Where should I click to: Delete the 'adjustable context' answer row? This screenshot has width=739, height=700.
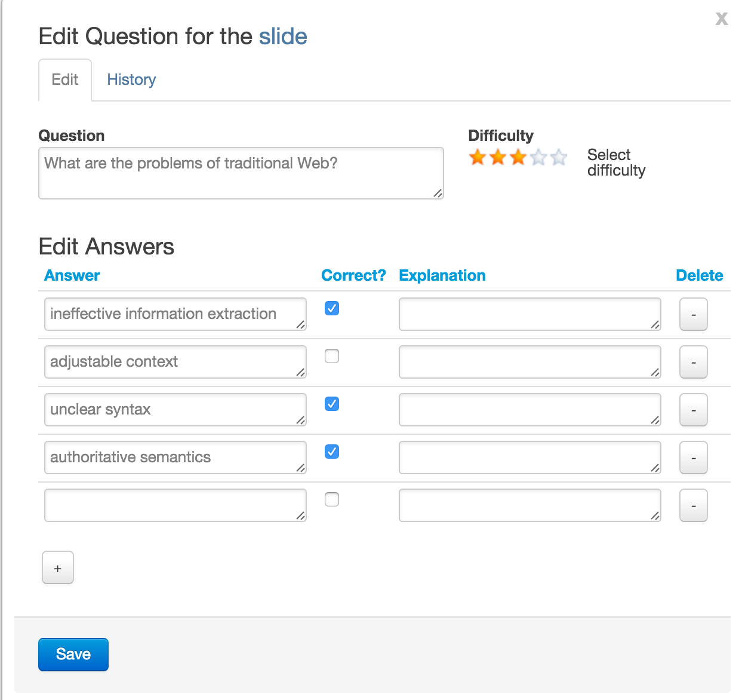pos(694,362)
